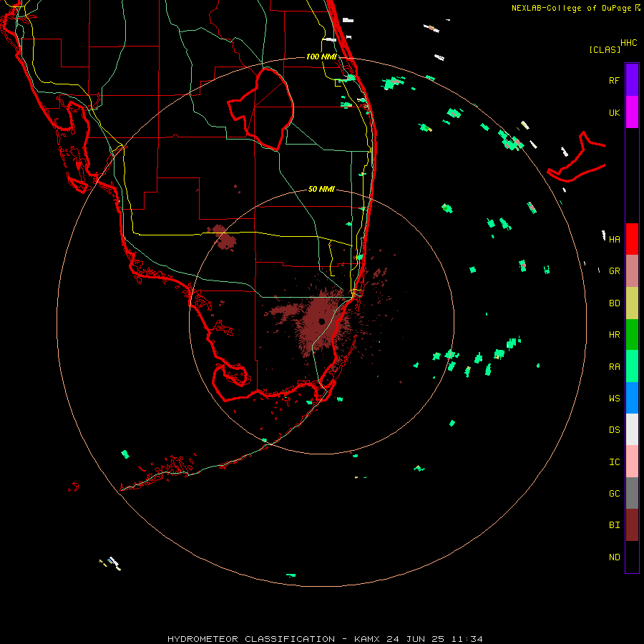Click the ND legend label
644x644 pixels.
point(614,557)
